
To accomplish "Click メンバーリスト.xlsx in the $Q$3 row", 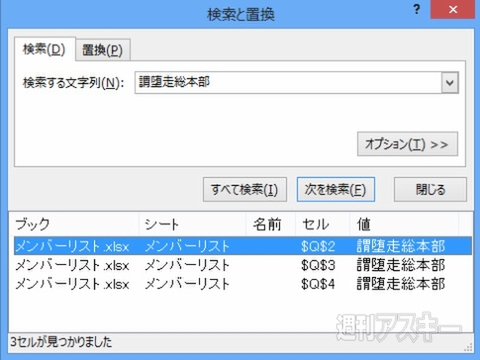I will pos(72,265).
